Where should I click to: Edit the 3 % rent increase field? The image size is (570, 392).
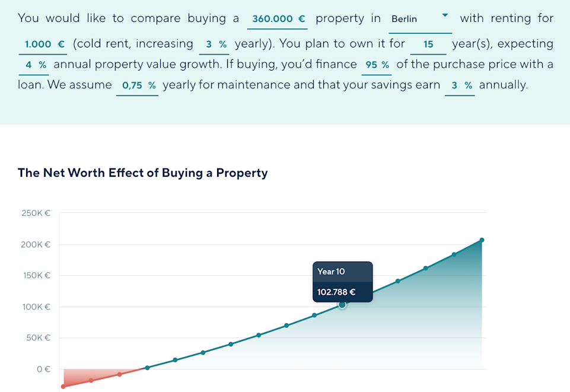tap(214, 44)
